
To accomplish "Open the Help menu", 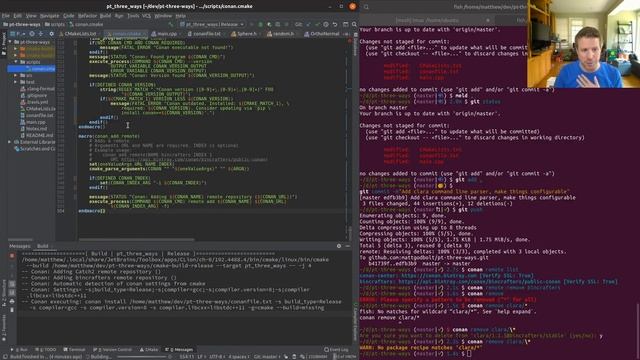I will pyautogui.click(x=180, y=16).
